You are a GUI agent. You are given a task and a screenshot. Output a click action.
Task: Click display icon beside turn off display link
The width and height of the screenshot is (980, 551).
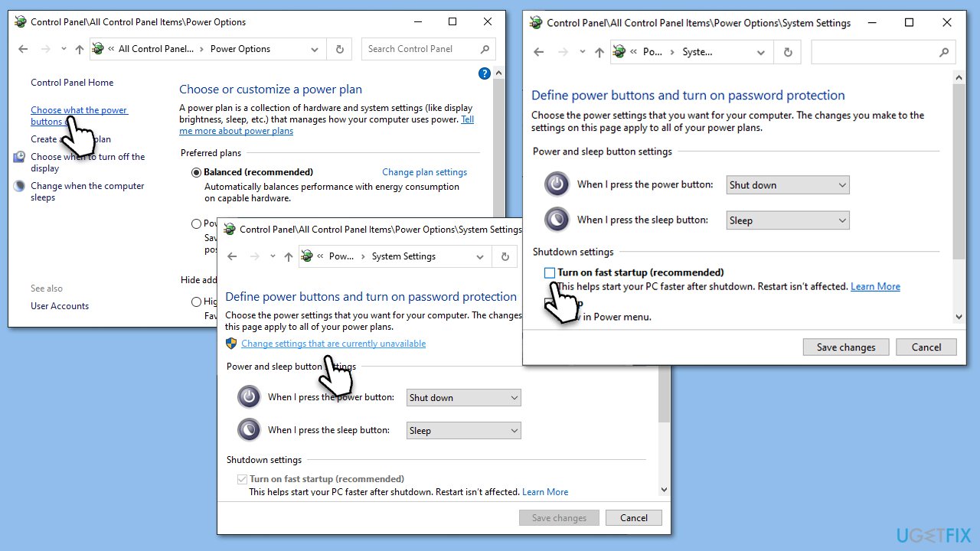pyautogui.click(x=19, y=157)
